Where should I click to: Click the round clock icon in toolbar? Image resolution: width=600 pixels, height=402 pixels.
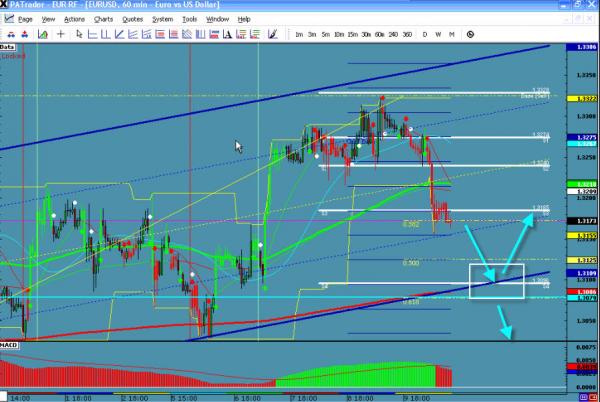pyautogui.click(x=470, y=34)
